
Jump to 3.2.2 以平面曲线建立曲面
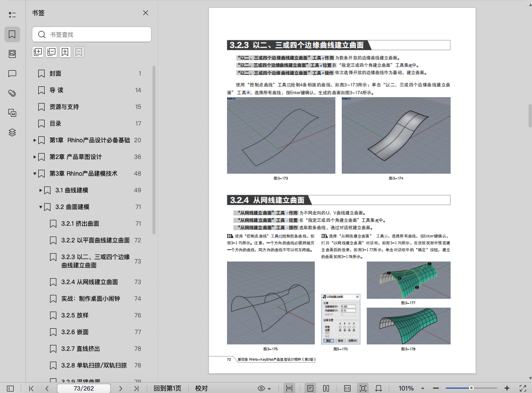click(95, 240)
